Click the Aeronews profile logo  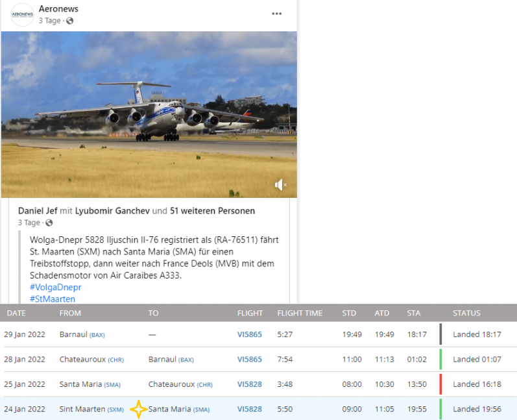tap(23, 15)
